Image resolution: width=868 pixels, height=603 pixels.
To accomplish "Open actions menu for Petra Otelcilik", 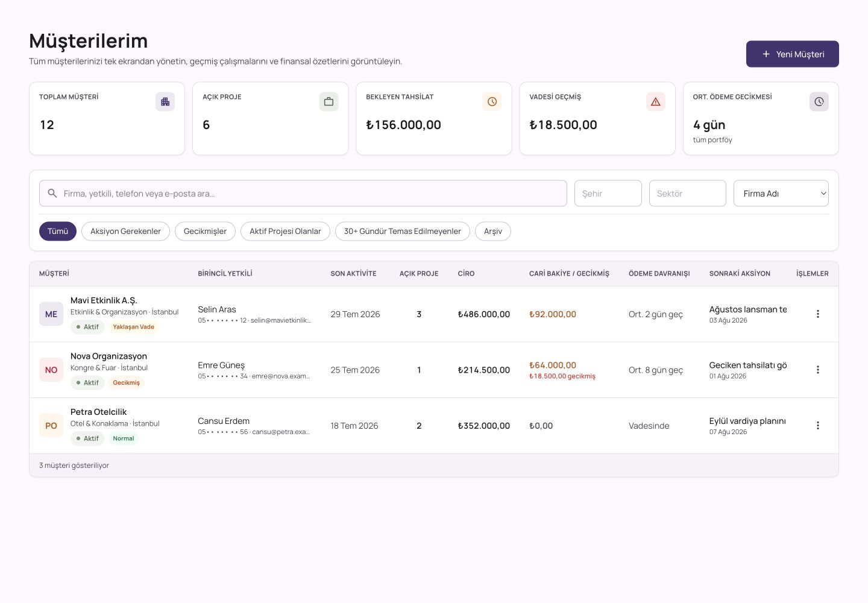I will 818,426.
